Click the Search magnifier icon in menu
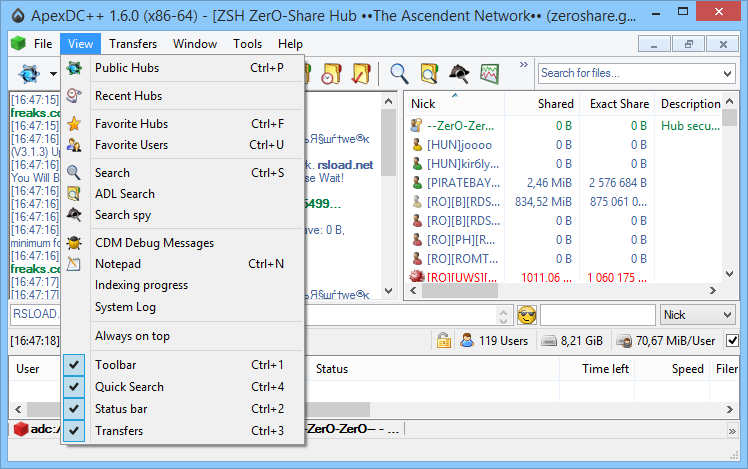748x469 pixels. (74, 173)
